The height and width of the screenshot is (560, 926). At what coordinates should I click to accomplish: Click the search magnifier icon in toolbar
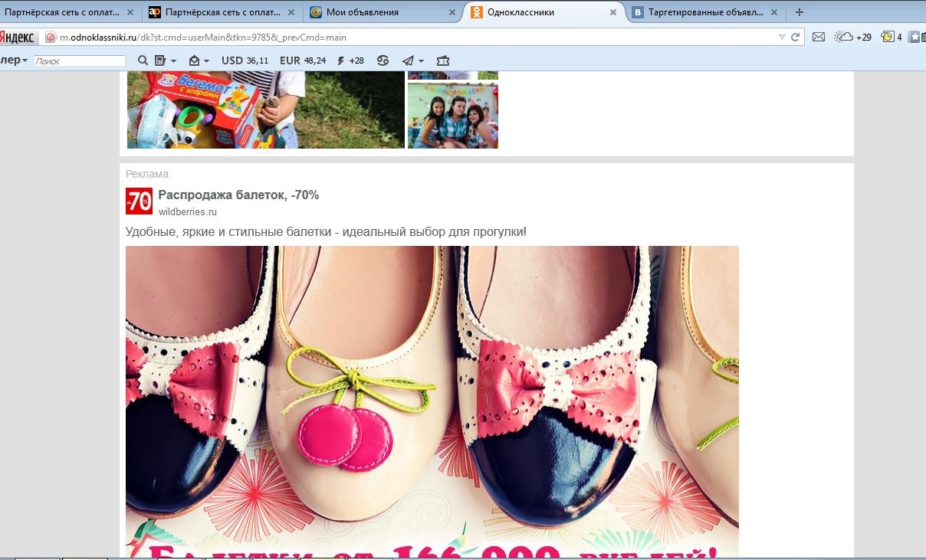coord(143,61)
